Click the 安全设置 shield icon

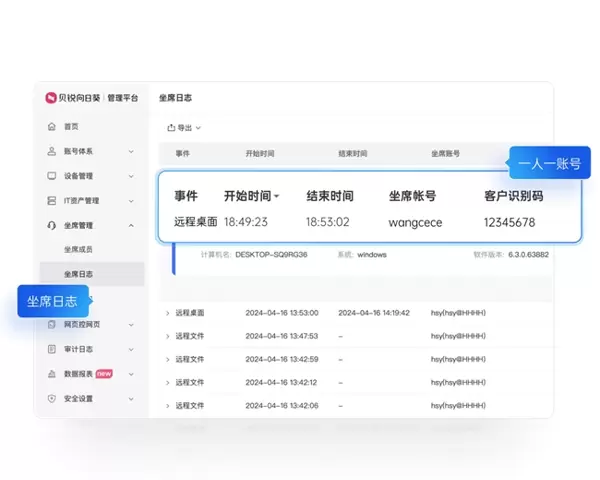pos(51,398)
